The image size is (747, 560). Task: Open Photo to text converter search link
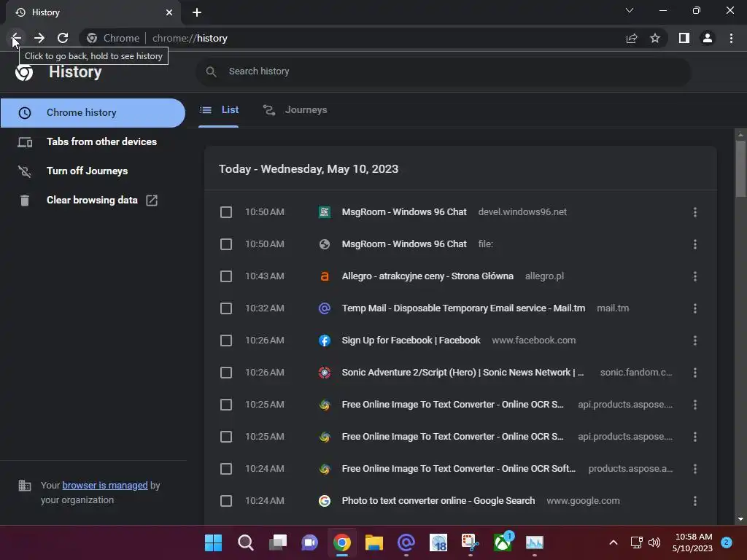click(x=438, y=501)
